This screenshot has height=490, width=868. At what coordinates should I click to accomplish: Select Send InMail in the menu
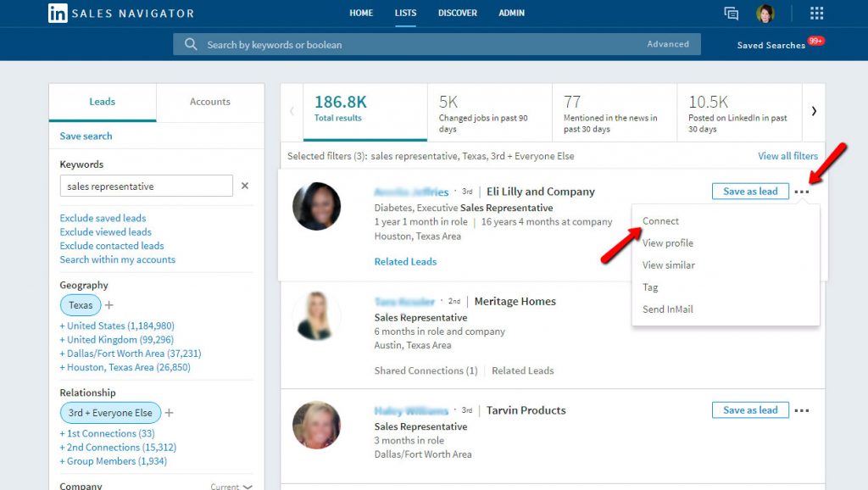[668, 309]
